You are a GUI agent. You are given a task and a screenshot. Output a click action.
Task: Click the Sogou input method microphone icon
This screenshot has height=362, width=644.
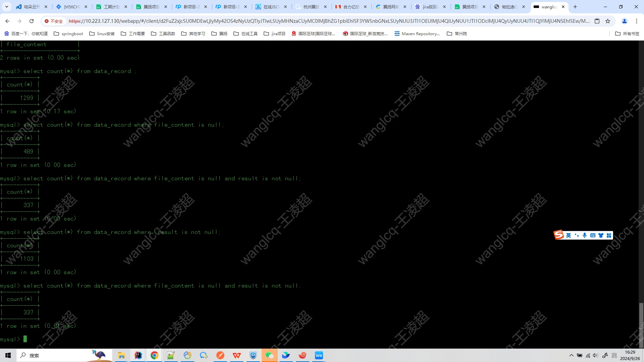click(585, 235)
